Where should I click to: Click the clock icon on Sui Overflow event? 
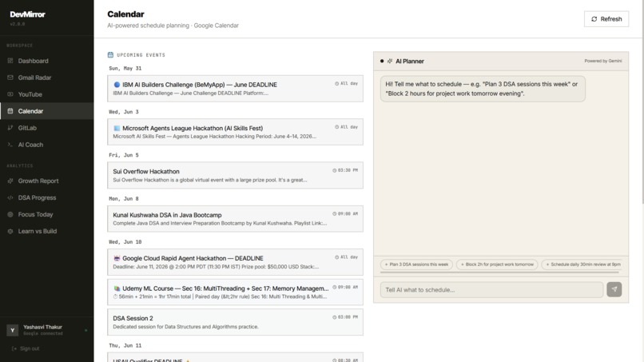334,170
